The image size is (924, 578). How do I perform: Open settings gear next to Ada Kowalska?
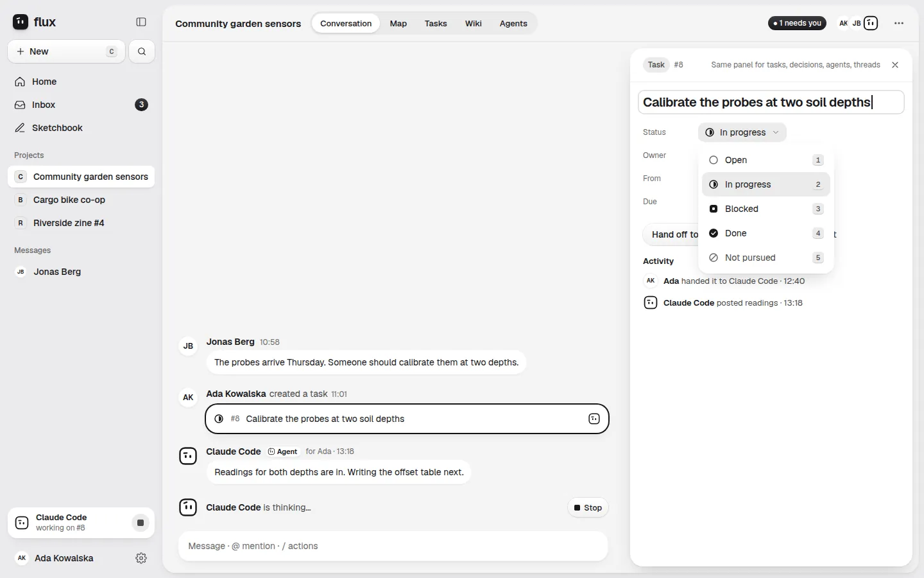tap(141, 558)
